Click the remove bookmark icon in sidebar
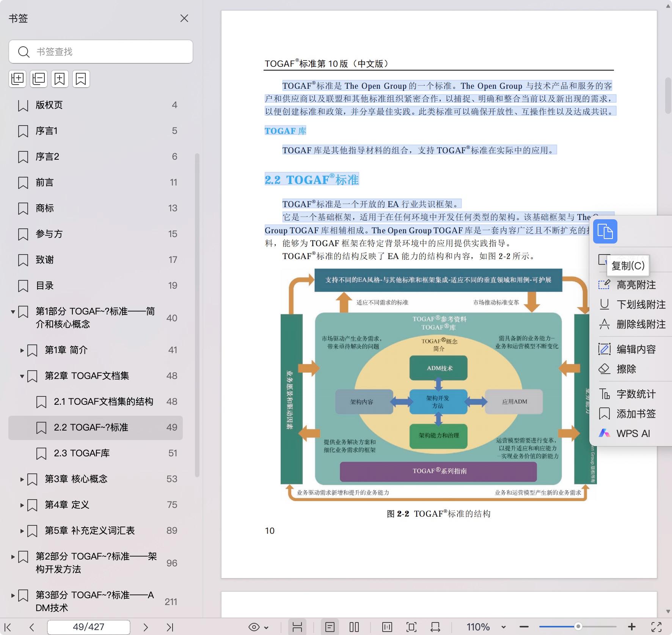672x635 pixels. click(81, 79)
